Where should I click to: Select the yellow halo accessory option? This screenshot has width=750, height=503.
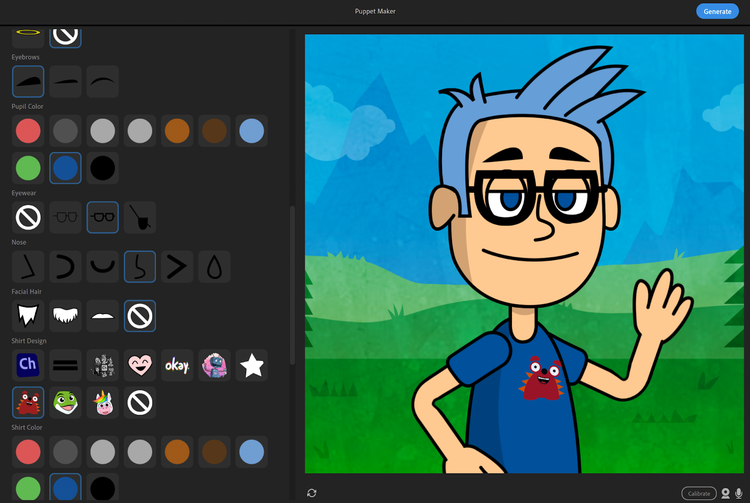point(28,33)
